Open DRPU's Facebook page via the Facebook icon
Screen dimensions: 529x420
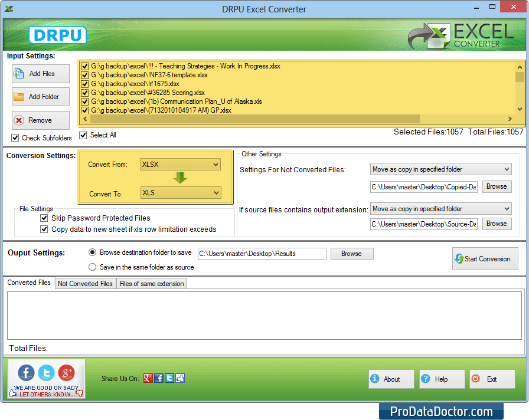pyautogui.click(x=25, y=373)
